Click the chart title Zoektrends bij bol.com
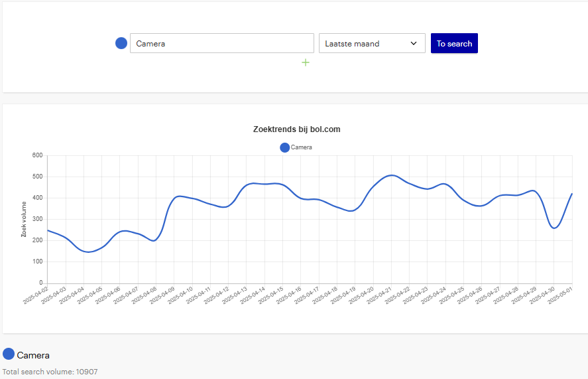Image resolution: width=588 pixels, height=379 pixels. click(x=296, y=129)
